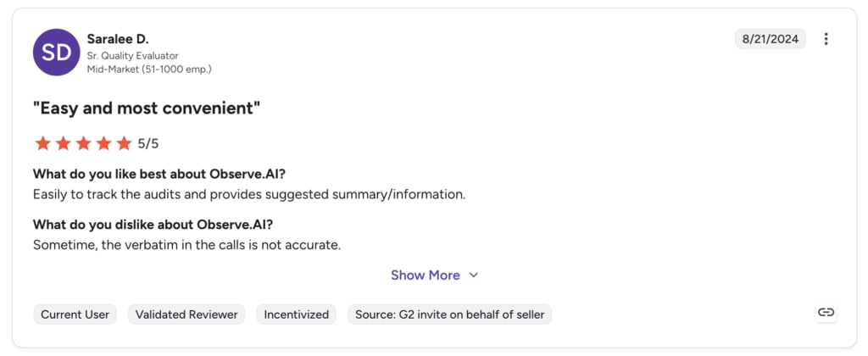Open the three-dot more options menu
This screenshot has height=356, width=868.
[x=826, y=39]
